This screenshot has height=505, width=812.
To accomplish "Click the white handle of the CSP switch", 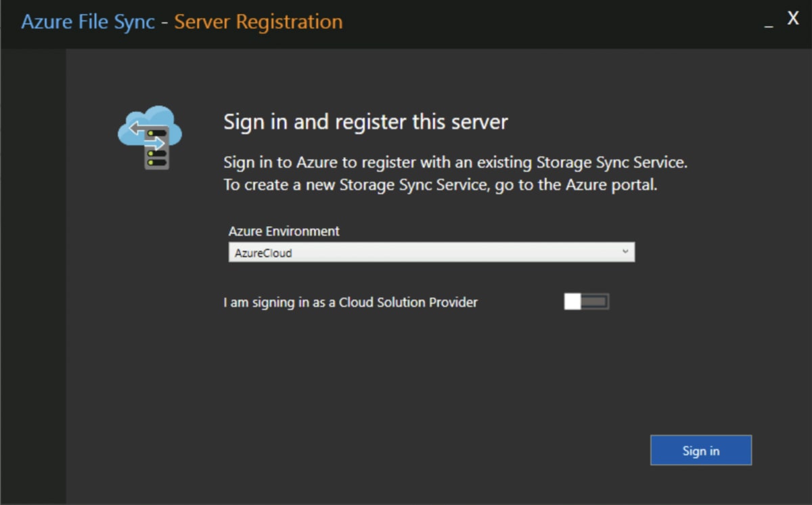I will [x=574, y=301].
